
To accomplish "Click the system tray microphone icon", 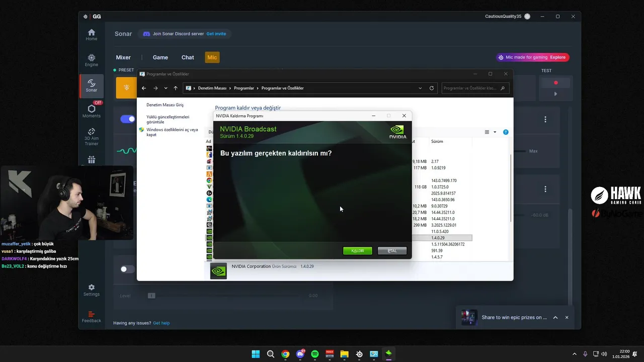I will (585, 354).
